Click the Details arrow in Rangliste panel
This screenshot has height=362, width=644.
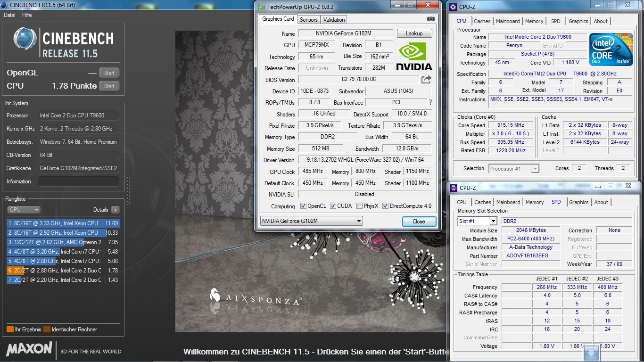pos(116,210)
